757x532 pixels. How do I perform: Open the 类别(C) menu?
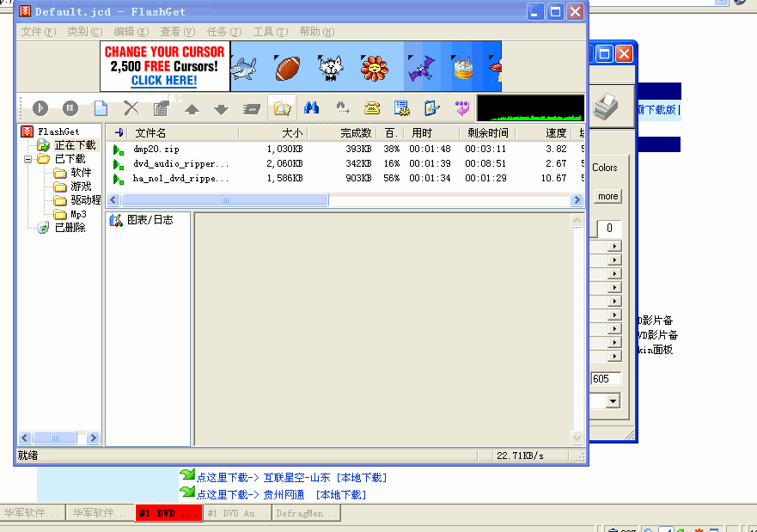85,32
